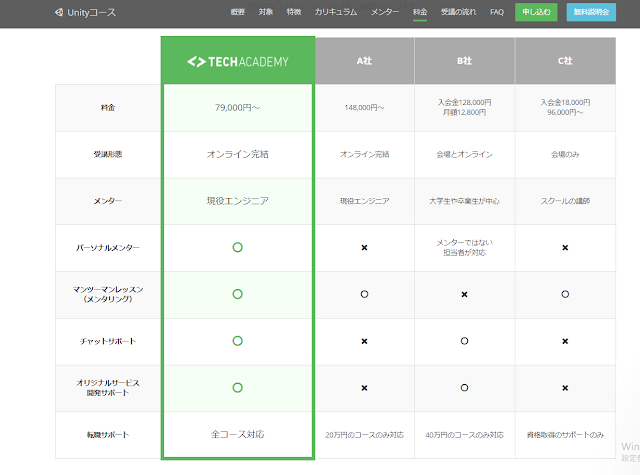The image size is (640, 475).
Task: Click the 79,000円~ price cell
Action: pos(238,108)
